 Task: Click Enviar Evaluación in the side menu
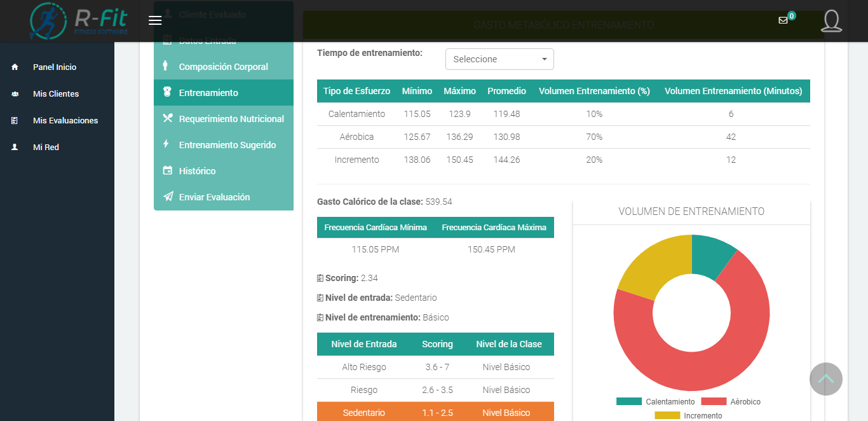click(214, 197)
